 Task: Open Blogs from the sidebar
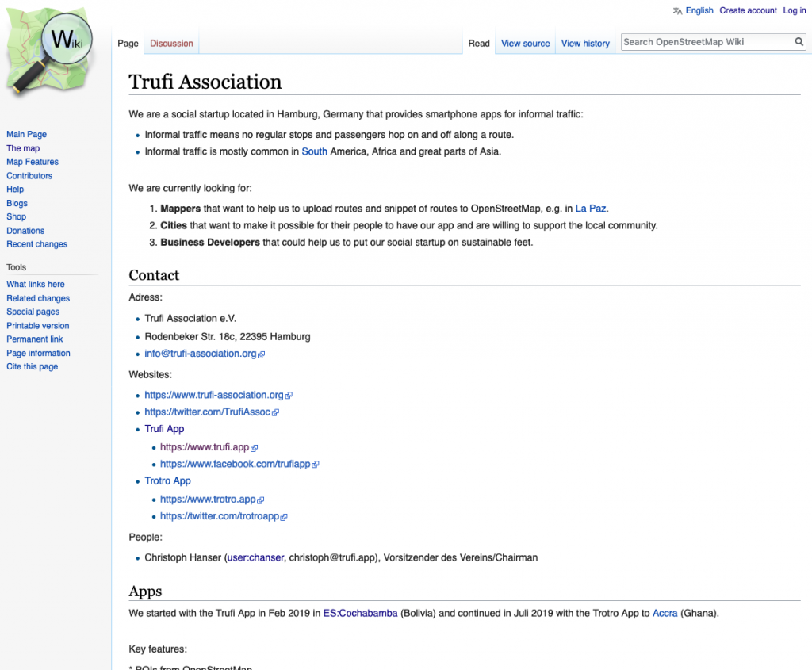(x=17, y=203)
